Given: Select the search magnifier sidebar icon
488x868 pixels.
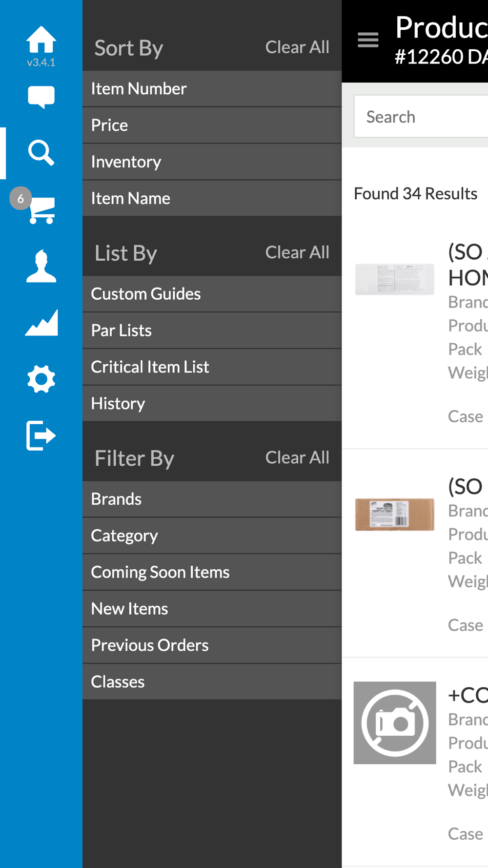Looking at the screenshot, I should (41, 153).
